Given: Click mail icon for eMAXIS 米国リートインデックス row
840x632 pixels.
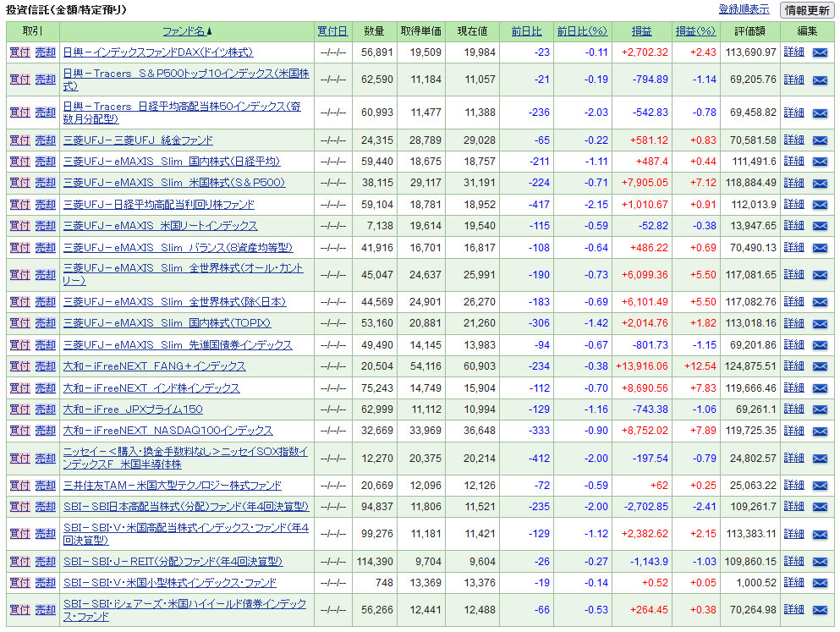Looking at the screenshot, I should coord(820,226).
